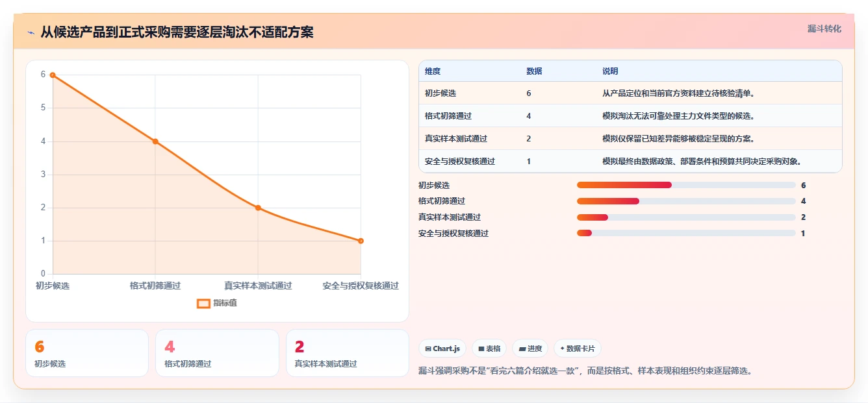Image resolution: width=868 pixels, height=403 pixels.
Task: Click the title 从候选产品到正式采购需要逐层淘汰不适配方案
Action: pos(177,32)
